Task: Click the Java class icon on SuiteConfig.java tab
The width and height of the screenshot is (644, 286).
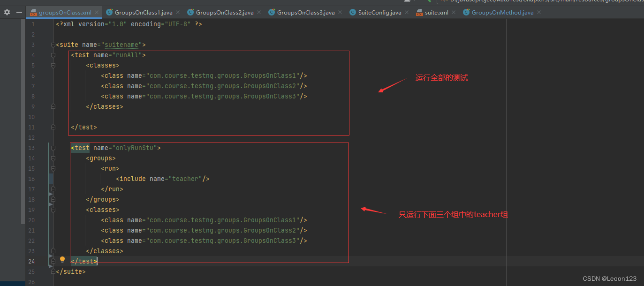Action: click(x=354, y=13)
